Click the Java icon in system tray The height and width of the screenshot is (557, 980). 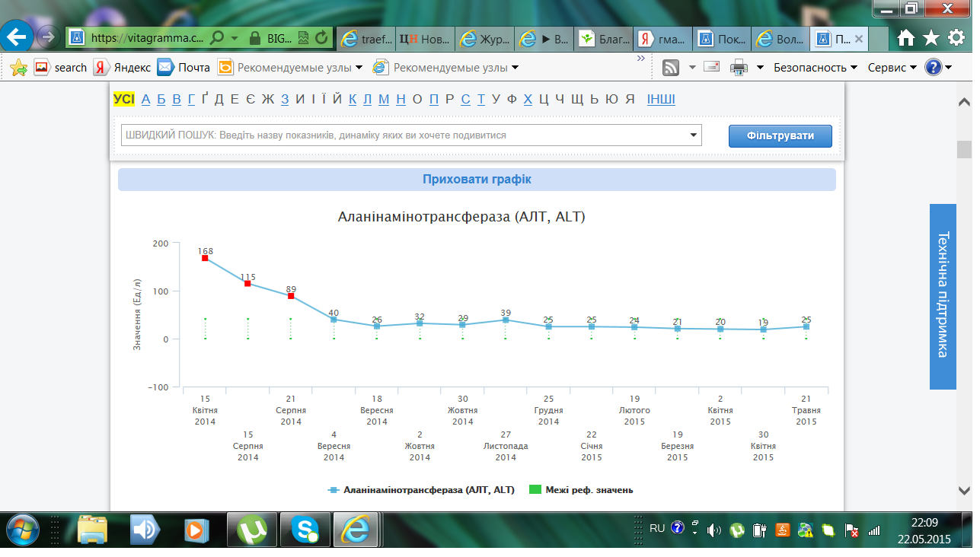tap(782, 530)
